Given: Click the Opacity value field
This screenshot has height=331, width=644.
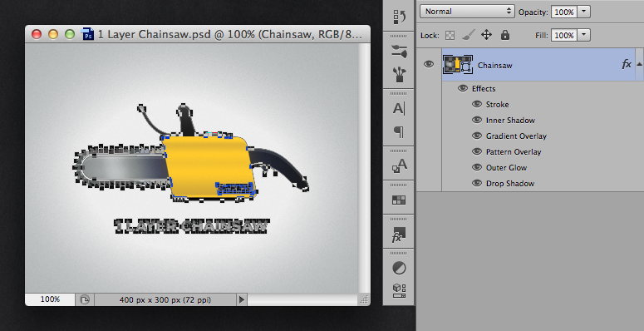Looking at the screenshot, I should tap(564, 12).
